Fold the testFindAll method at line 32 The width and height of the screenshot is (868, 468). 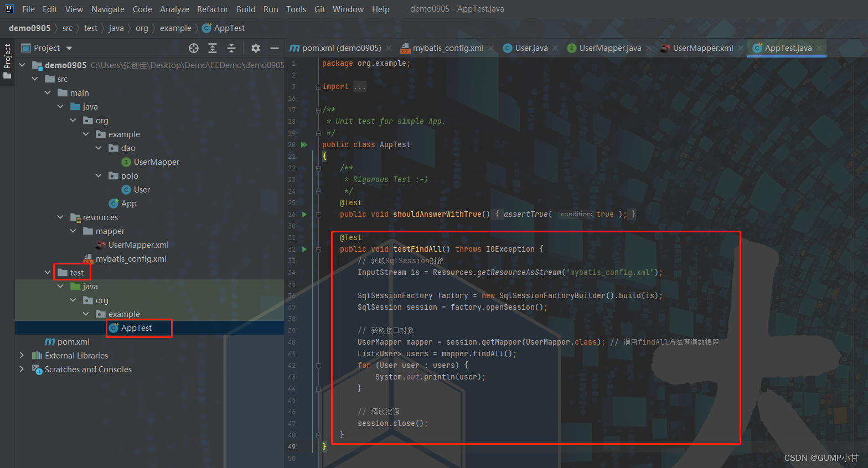(x=318, y=249)
